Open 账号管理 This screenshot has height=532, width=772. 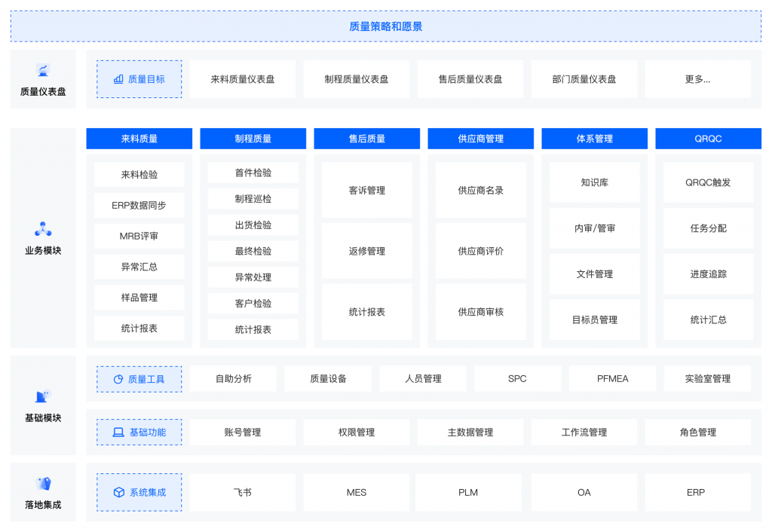pyautogui.click(x=243, y=432)
